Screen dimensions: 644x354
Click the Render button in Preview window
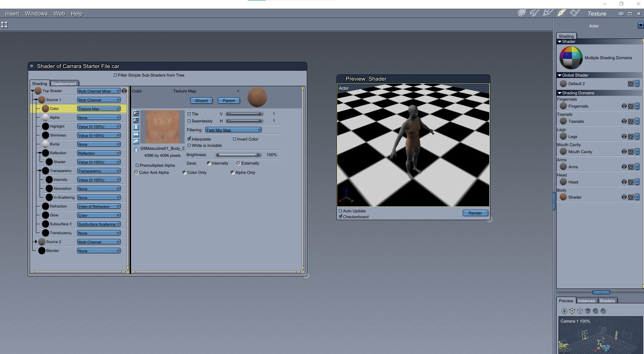pyautogui.click(x=475, y=213)
